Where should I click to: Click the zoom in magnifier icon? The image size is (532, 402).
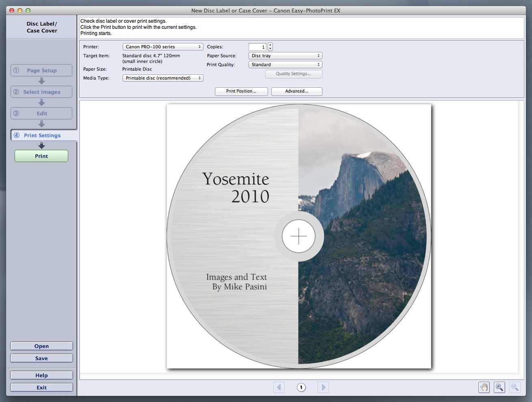coord(499,387)
